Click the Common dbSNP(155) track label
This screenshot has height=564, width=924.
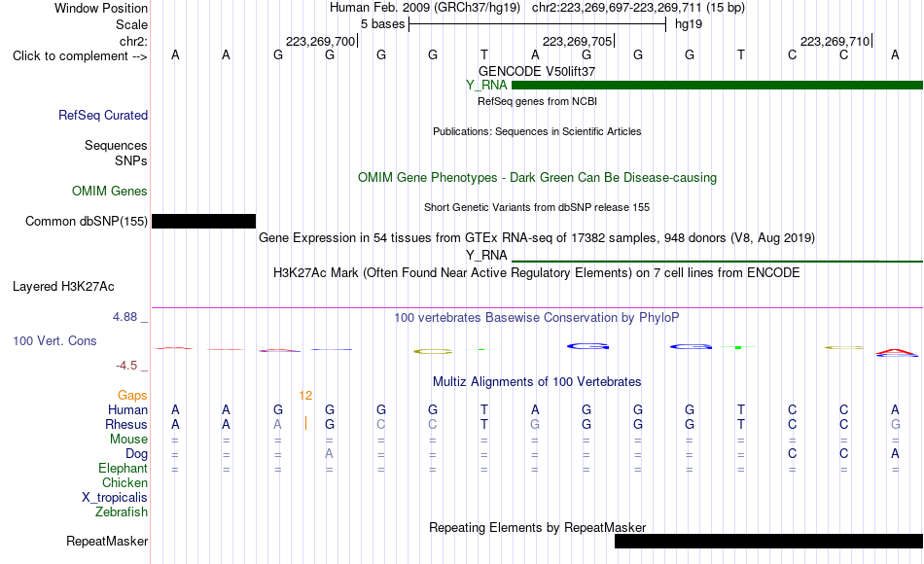tap(86, 222)
